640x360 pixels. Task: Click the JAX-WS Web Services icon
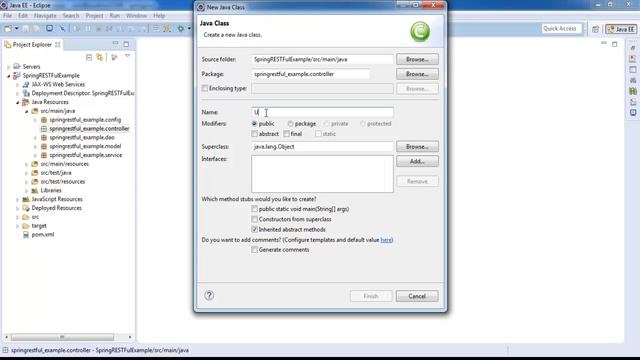click(26, 84)
